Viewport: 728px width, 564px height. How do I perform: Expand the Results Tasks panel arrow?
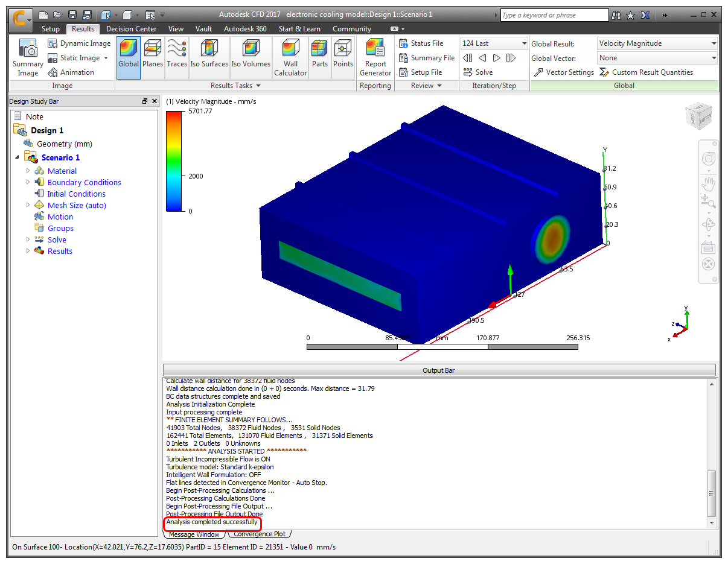click(x=258, y=86)
